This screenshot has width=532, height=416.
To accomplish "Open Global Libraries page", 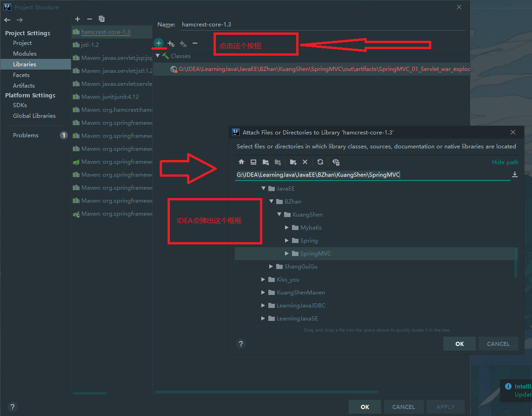I will point(34,115).
